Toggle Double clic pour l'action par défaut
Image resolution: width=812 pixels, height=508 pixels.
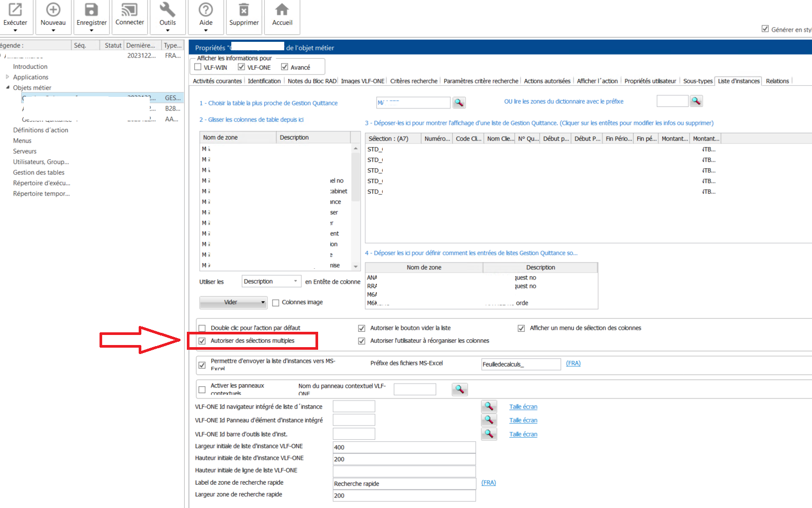(x=202, y=328)
